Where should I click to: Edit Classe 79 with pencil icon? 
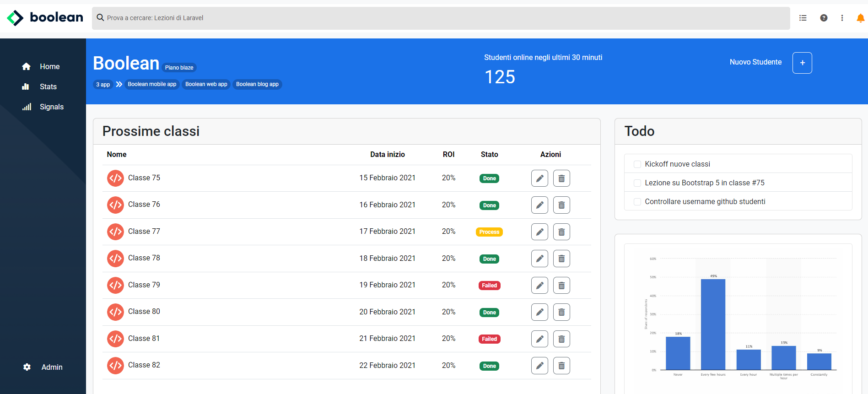[539, 286]
